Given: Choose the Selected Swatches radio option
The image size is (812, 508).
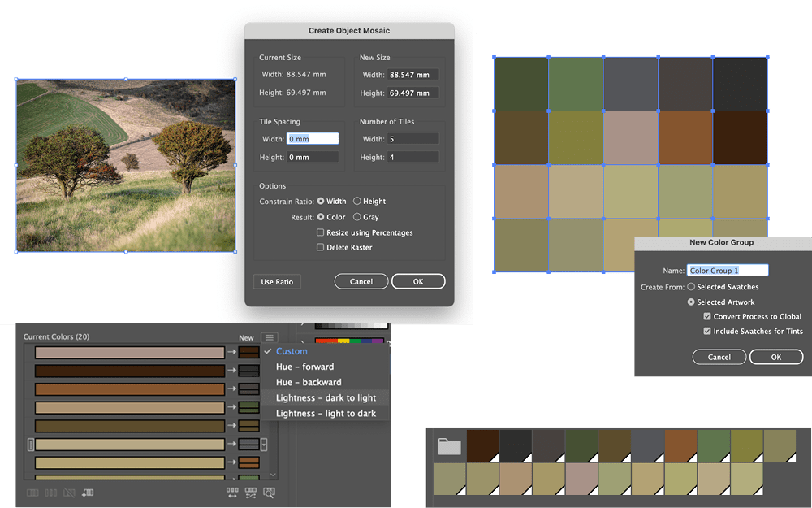Looking at the screenshot, I should (x=691, y=287).
